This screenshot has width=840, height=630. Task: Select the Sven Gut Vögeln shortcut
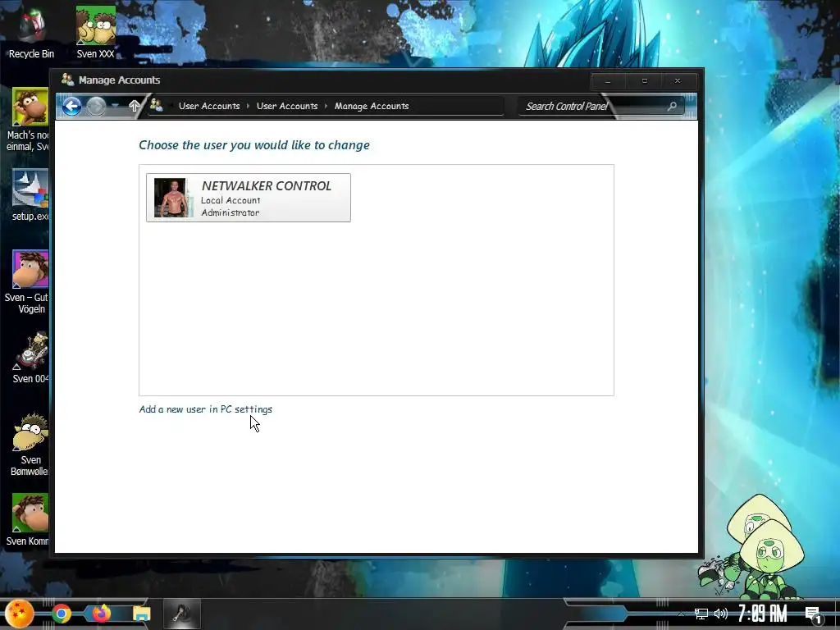pos(28,282)
